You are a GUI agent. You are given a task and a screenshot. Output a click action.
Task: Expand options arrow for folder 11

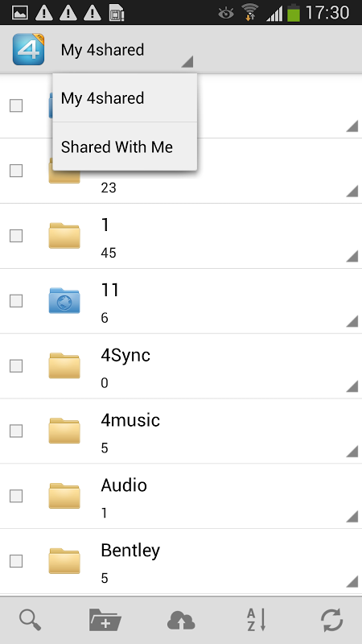(352, 320)
